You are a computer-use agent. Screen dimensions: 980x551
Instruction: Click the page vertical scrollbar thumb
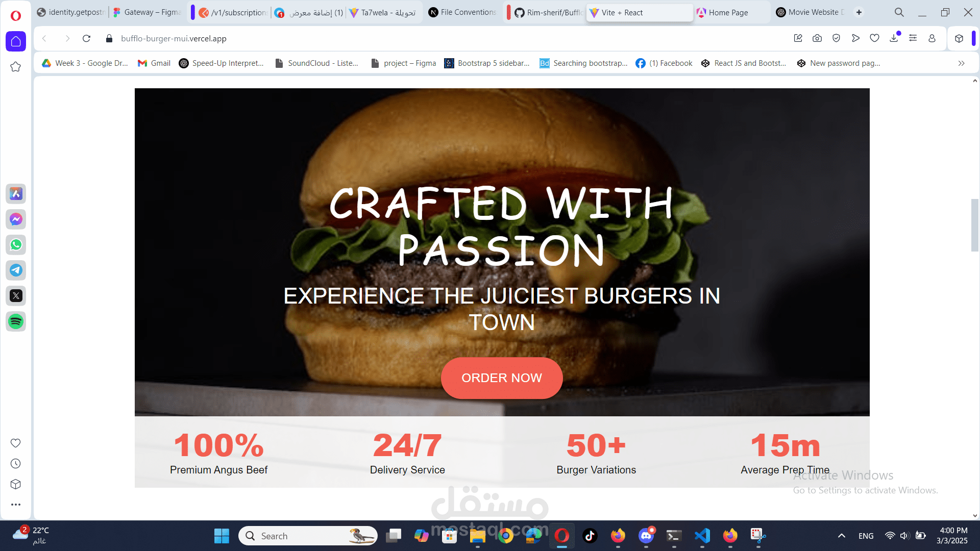click(x=974, y=225)
